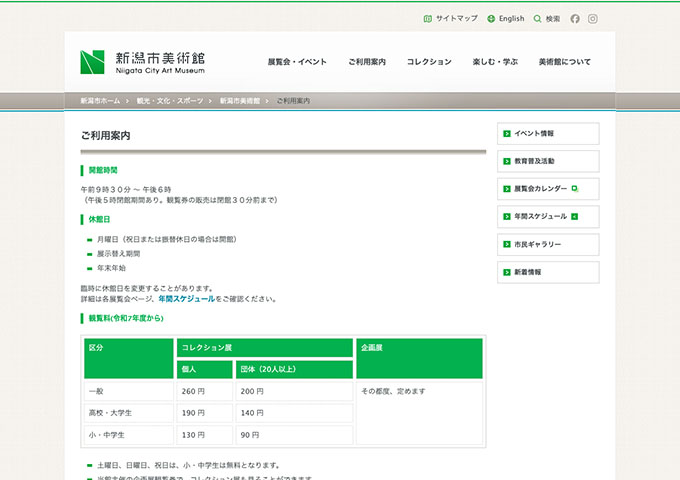Open the 展覧会・イベント menu

297,62
